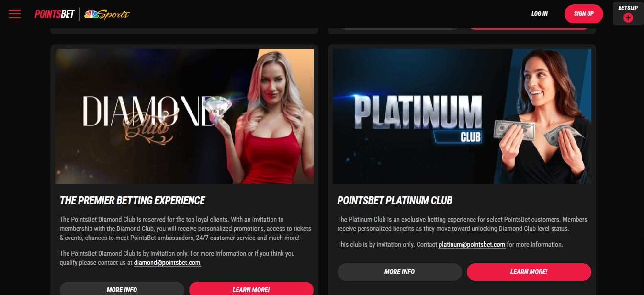
Task: Click the BETSLIP label
Action: coord(628,8)
